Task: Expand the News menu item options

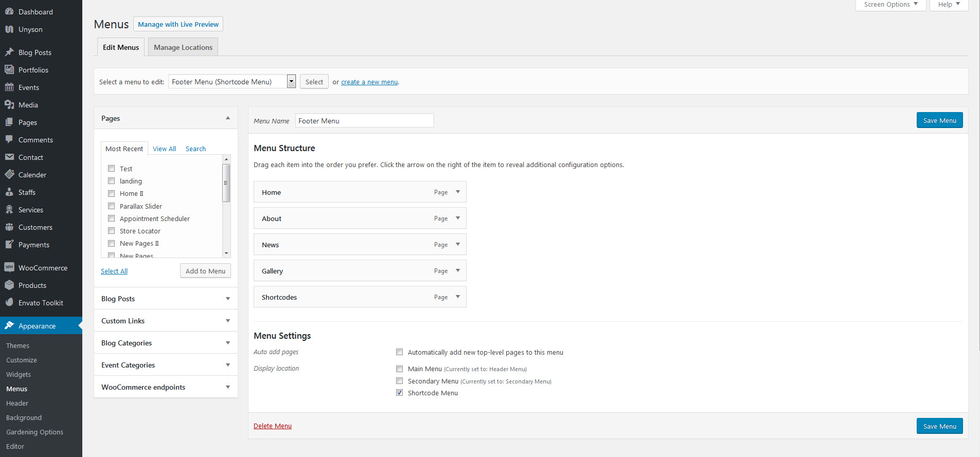Action: click(x=458, y=244)
